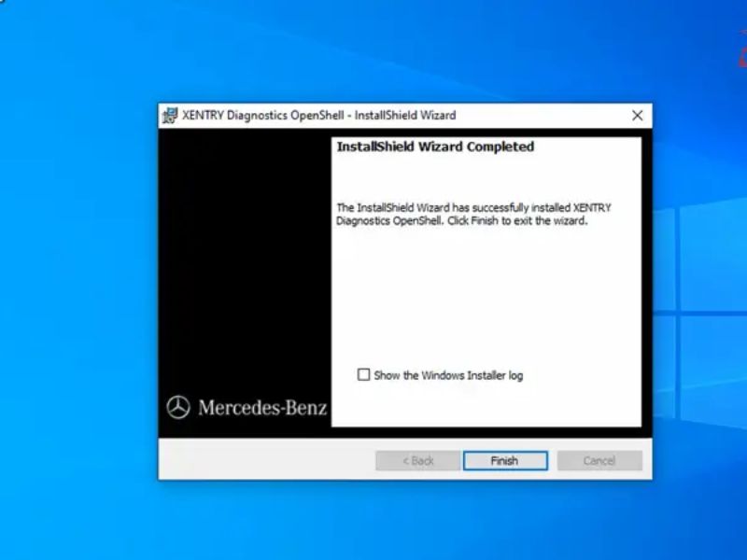Click the Mercedes-Benz star logo
This screenshot has width=747, height=560.
[x=177, y=407]
